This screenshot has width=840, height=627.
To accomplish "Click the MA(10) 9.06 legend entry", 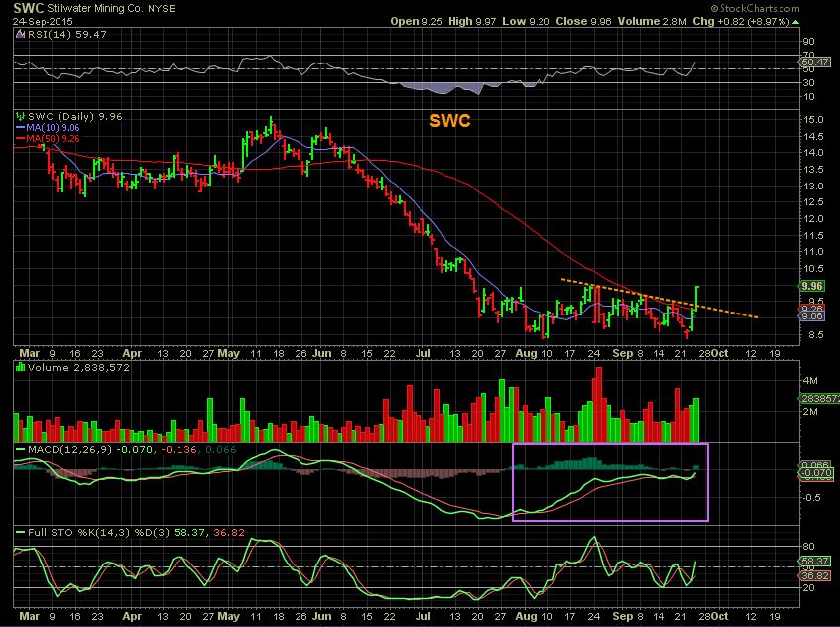I will (x=48, y=128).
